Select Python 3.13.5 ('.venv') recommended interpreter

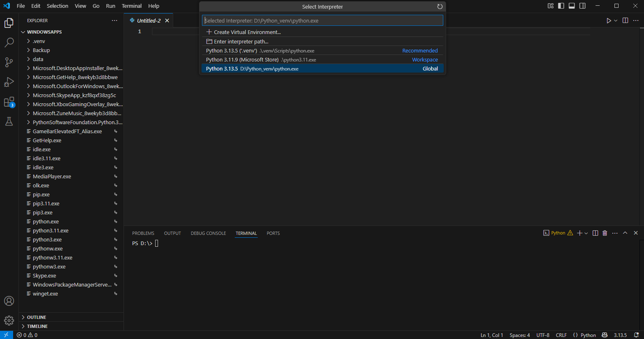click(x=323, y=50)
